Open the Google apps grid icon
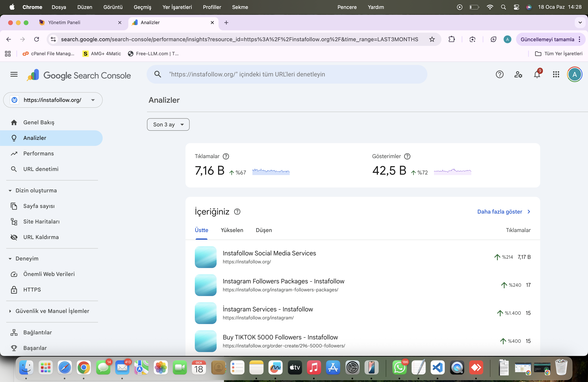The width and height of the screenshot is (588, 382). [x=556, y=74]
